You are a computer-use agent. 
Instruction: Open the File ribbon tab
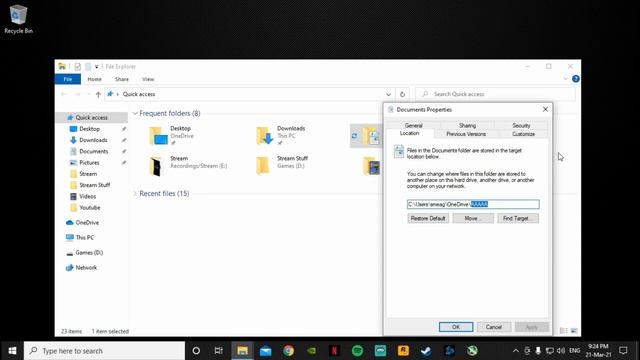pyautogui.click(x=68, y=79)
